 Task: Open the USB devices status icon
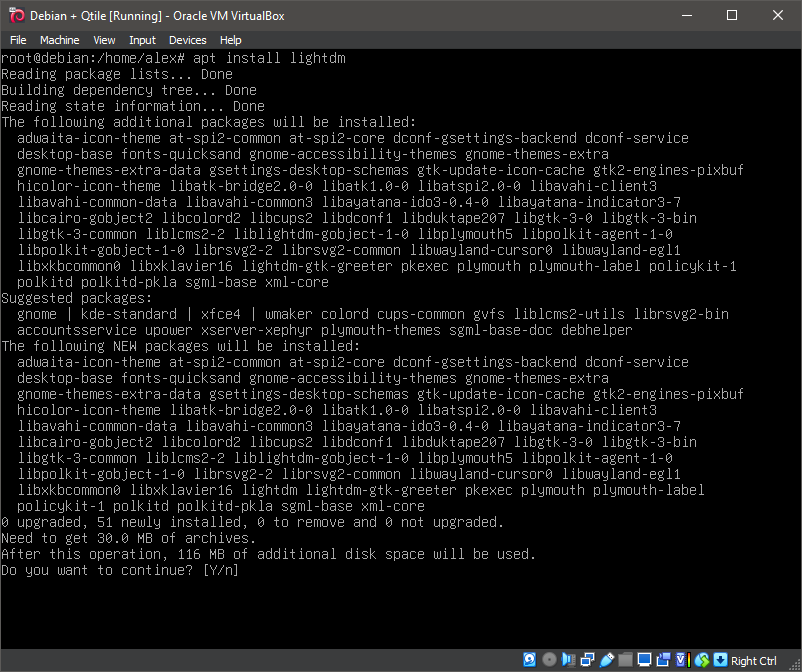coord(607,660)
